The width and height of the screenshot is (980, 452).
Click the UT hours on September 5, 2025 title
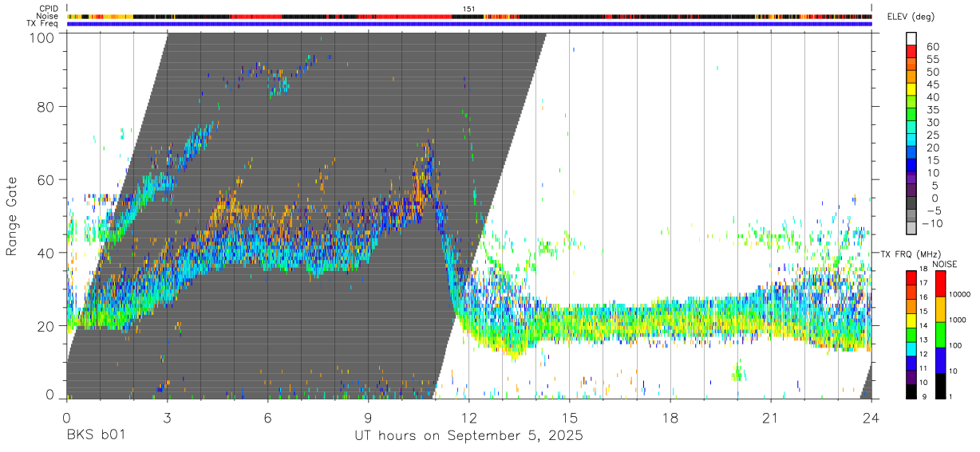[x=469, y=436]
